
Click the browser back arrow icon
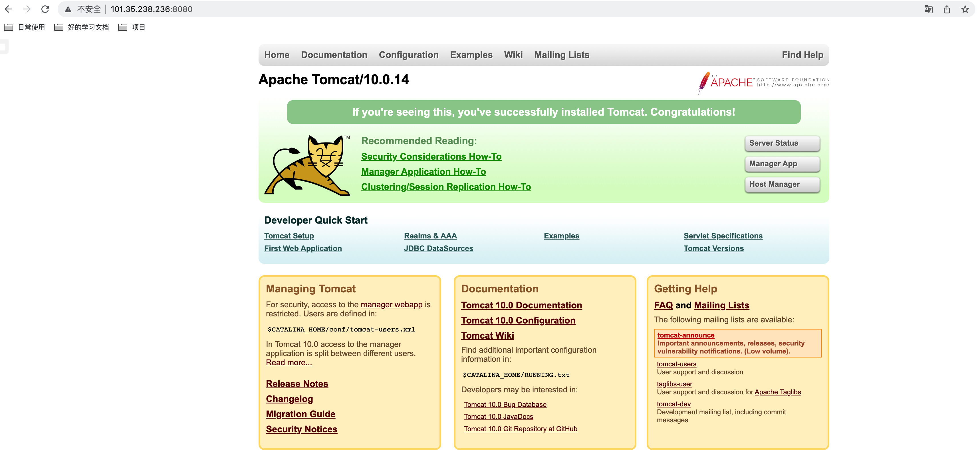pos(9,9)
